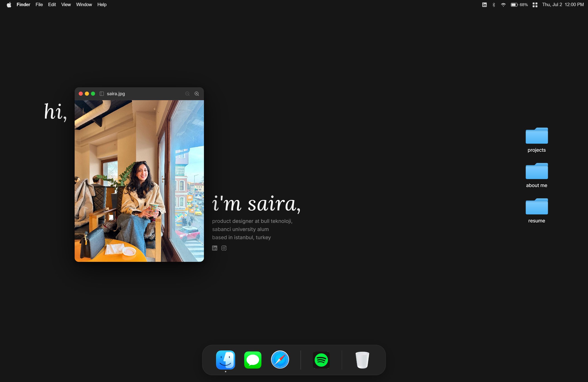This screenshot has width=588, height=382.
Task: Open the File menu
Action: point(39,5)
